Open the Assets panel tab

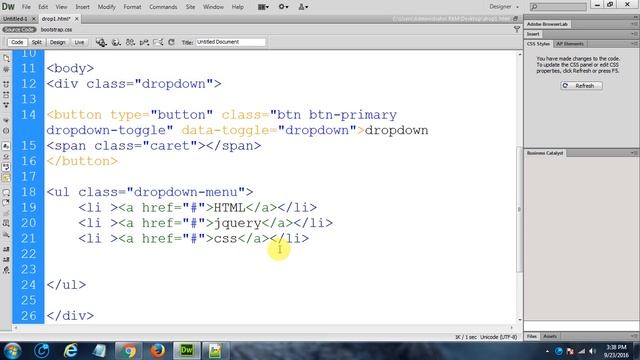(550, 336)
